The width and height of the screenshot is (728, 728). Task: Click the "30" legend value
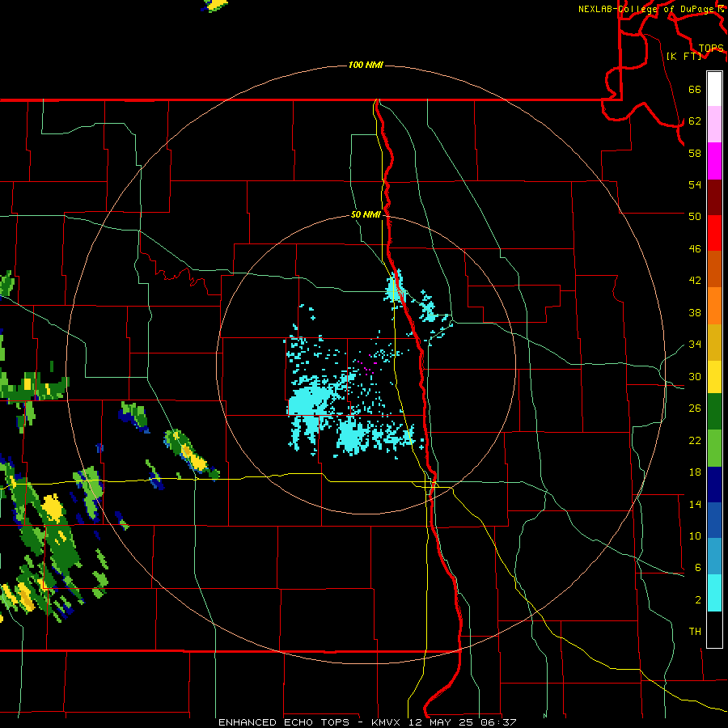coord(695,376)
